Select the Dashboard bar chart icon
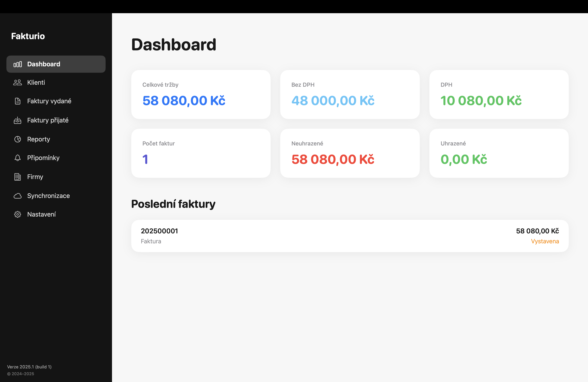 tap(18, 64)
